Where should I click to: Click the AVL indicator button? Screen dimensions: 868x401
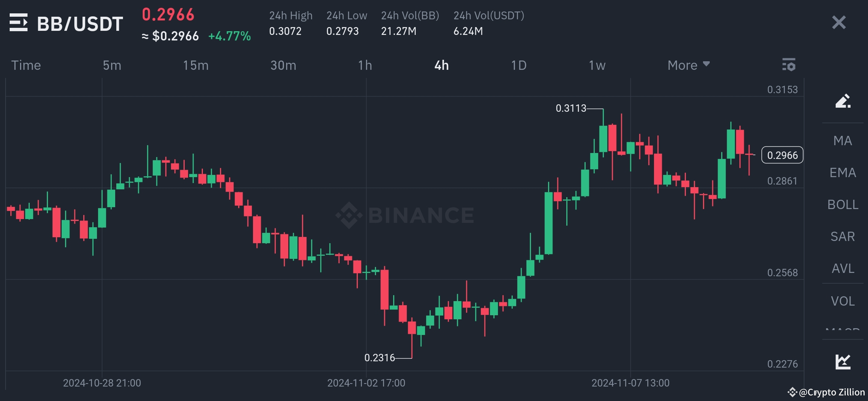843,268
